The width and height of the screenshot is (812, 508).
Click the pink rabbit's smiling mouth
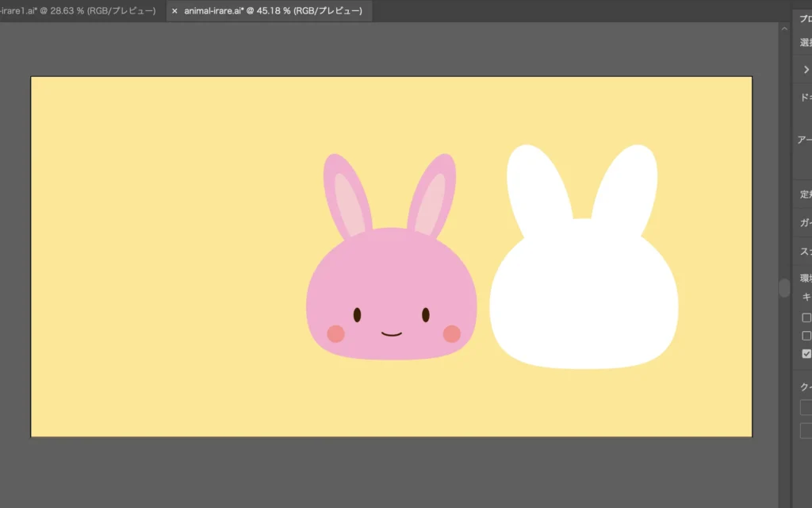click(x=391, y=334)
